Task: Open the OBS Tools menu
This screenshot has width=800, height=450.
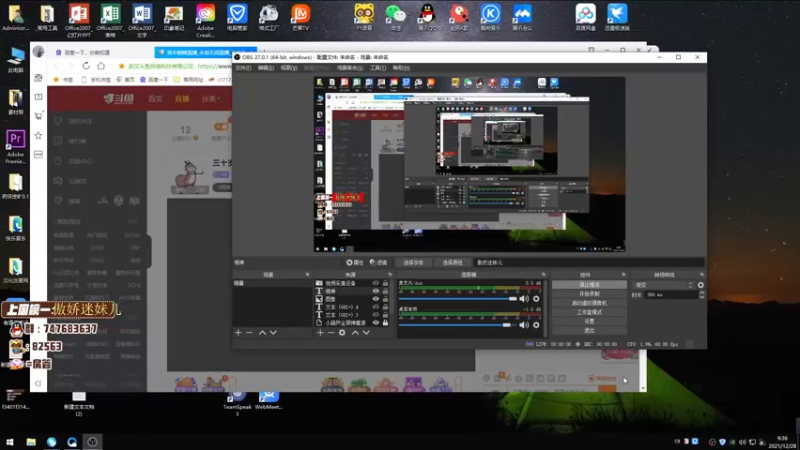Action: [x=378, y=68]
